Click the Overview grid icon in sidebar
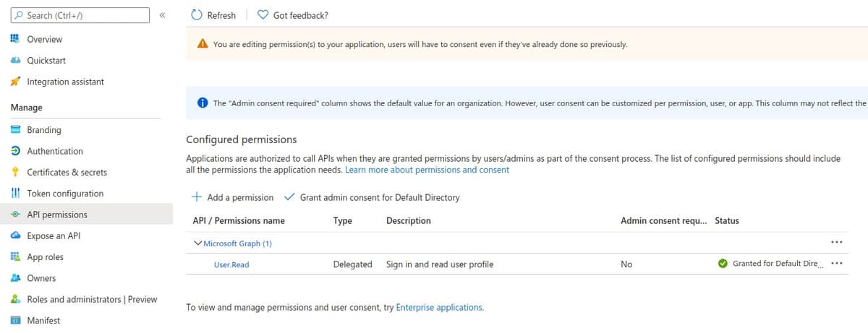Screen dimensions: 868x333 tap(15, 39)
